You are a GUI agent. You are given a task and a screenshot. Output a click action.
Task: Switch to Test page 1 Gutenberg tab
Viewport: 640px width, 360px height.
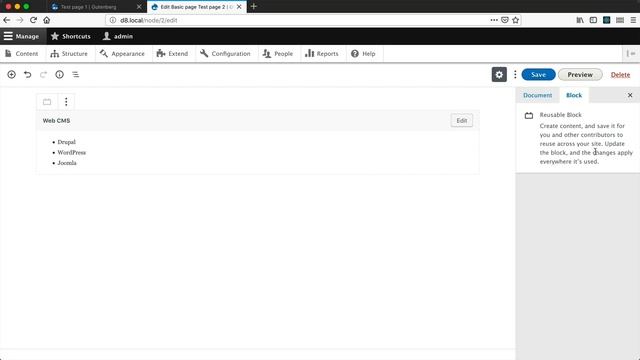[89, 7]
